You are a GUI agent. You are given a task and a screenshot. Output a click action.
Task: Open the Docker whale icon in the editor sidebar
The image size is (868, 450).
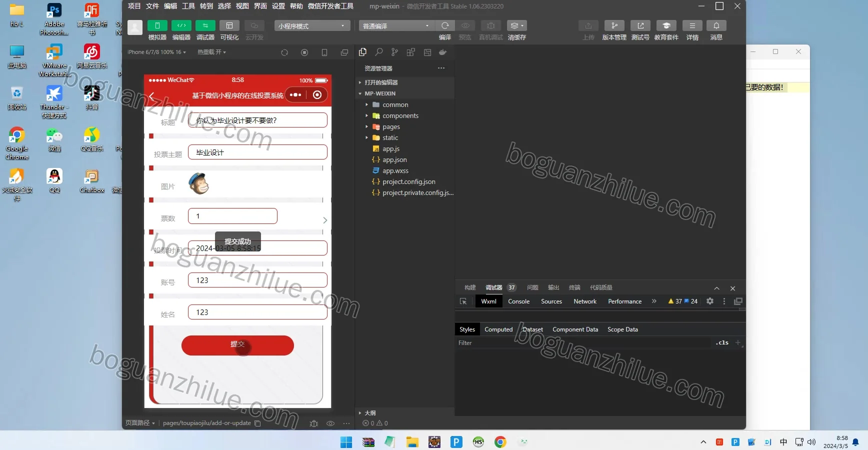(x=442, y=52)
